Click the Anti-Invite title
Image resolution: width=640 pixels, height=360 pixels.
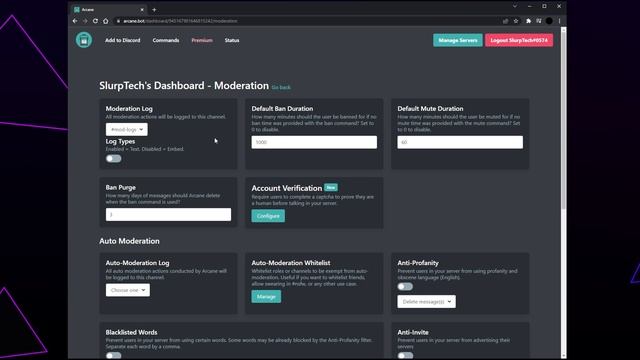coord(413,332)
